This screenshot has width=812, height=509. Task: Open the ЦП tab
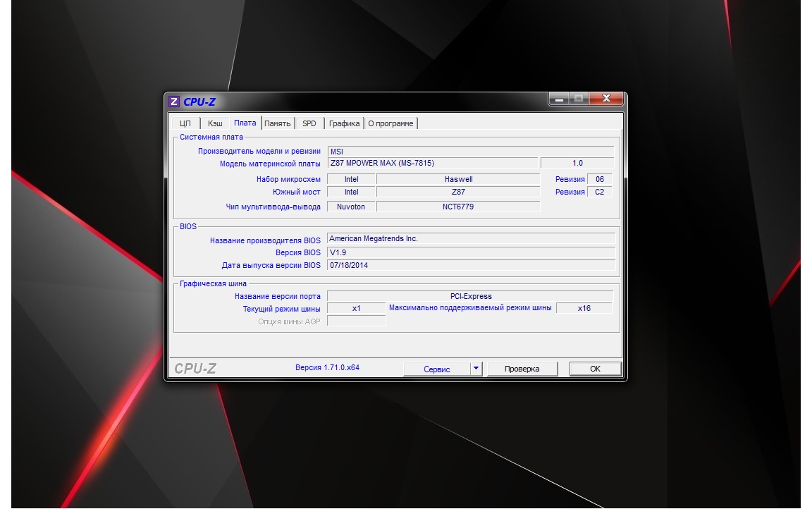(x=185, y=123)
